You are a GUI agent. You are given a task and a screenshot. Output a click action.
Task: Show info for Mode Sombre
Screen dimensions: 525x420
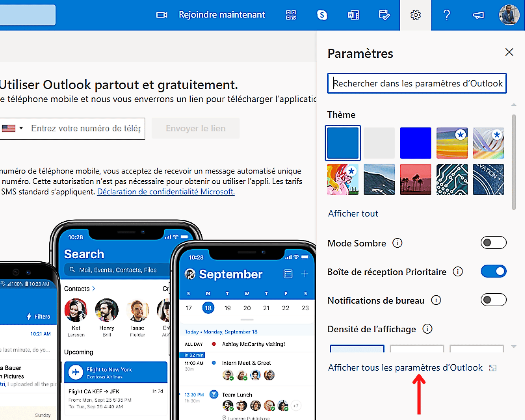coord(397,243)
